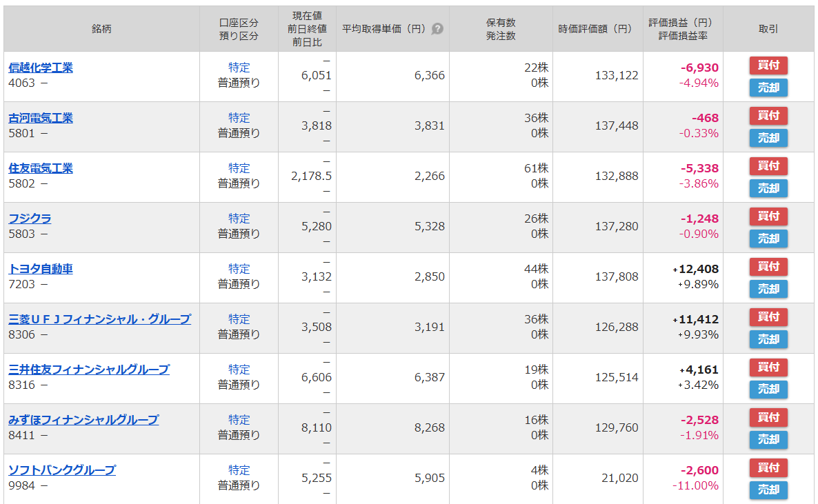Click 売却 button for フジクラ
818x504 pixels.
pyautogui.click(x=768, y=239)
